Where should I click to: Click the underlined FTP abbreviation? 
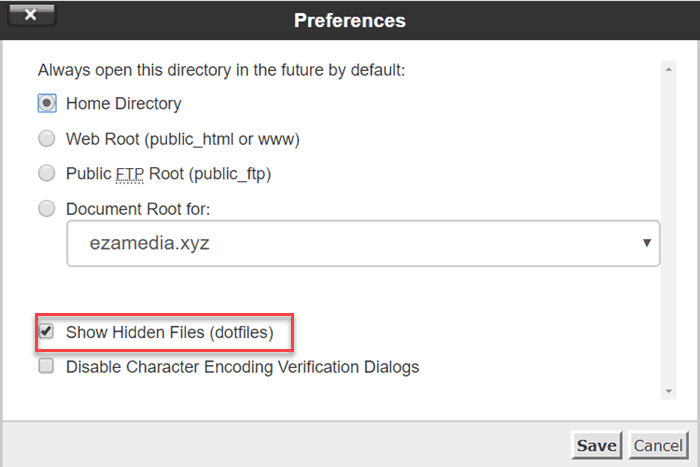(x=128, y=174)
